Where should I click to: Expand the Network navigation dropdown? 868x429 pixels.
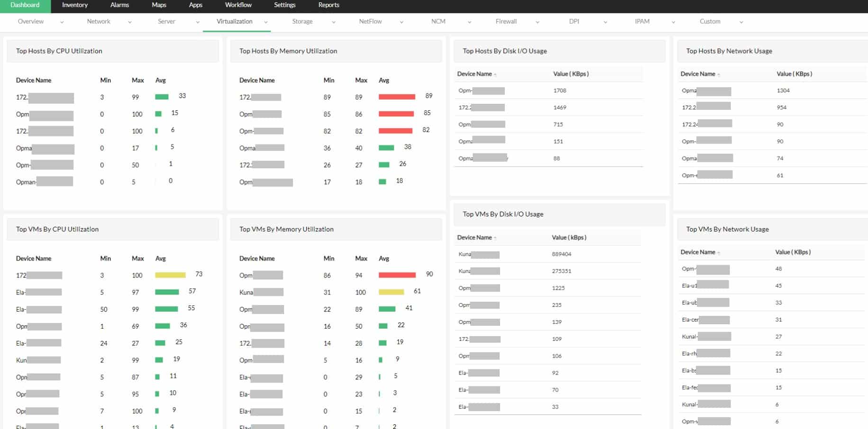[129, 22]
